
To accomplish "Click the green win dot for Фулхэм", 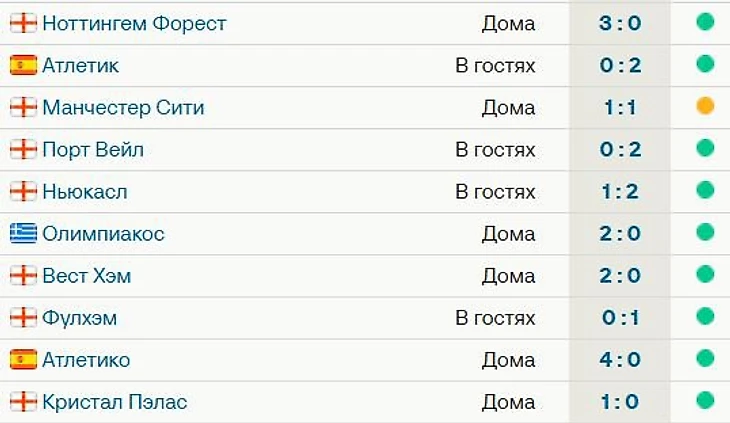I will click(x=705, y=316).
